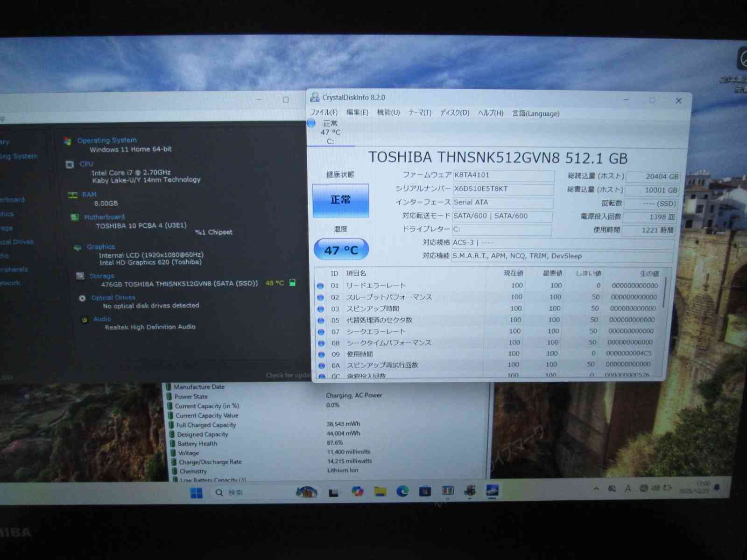The width and height of the screenshot is (747, 560).
Task: Click the blue status dot for attribute 09
Action: (x=321, y=354)
